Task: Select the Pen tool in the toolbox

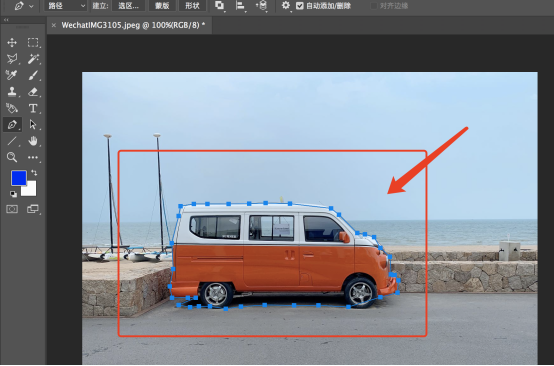Action: pyautogui.click(x=12, y=124)
